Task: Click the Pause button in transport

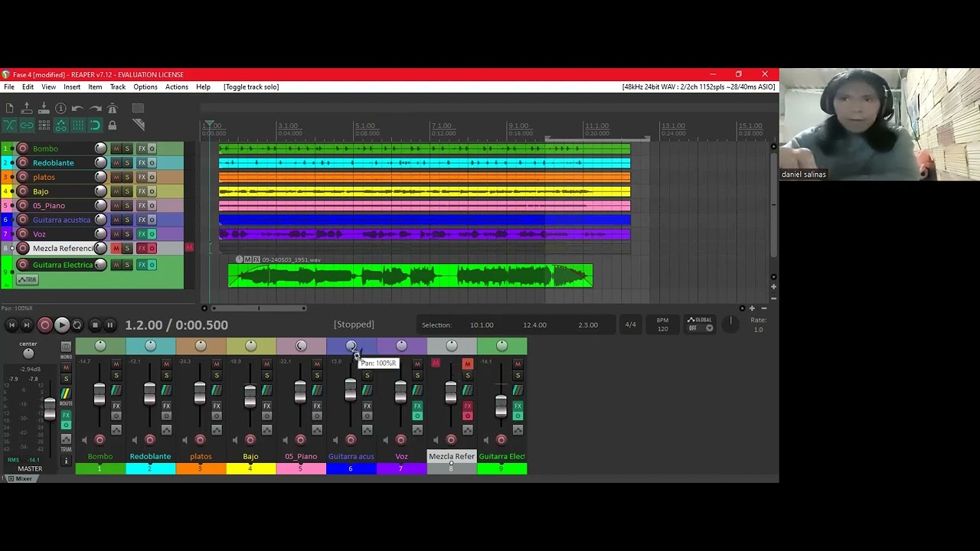Action: click(110, 325)
